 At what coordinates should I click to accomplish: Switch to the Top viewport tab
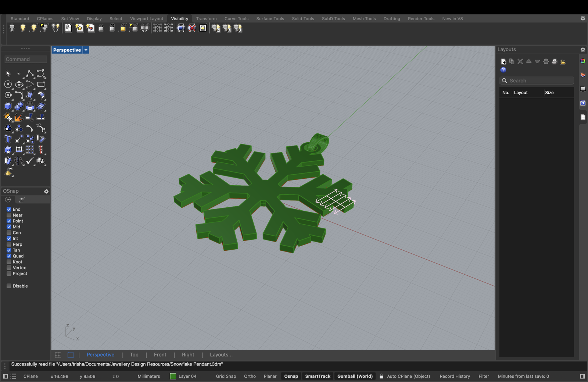[134, 355]
